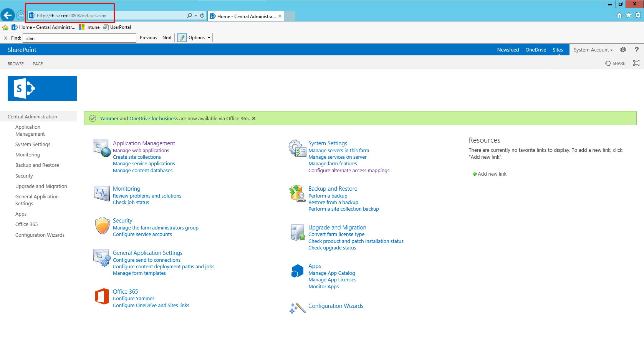Click the System Settings gear icon
This screenshot has height=364, width=644.
[298, 148]
